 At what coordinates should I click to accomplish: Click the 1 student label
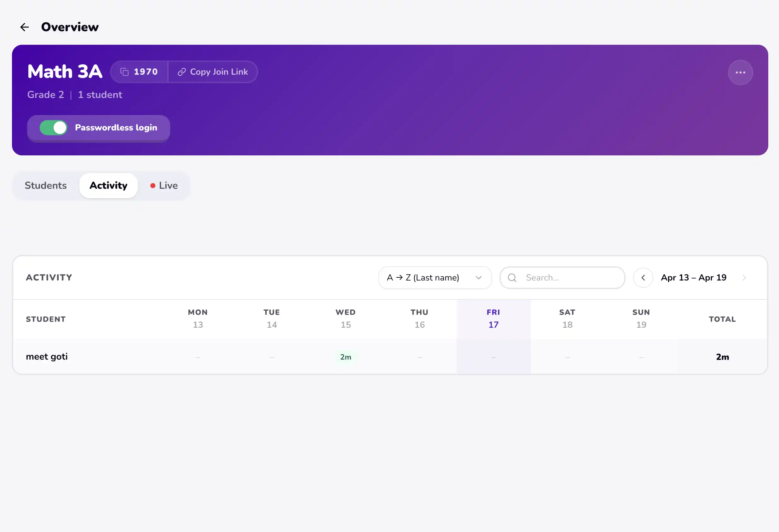[100, 95]
